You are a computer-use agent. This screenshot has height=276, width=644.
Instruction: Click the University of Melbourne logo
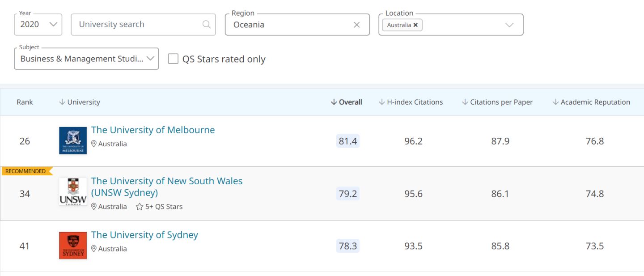coord(73,140)
